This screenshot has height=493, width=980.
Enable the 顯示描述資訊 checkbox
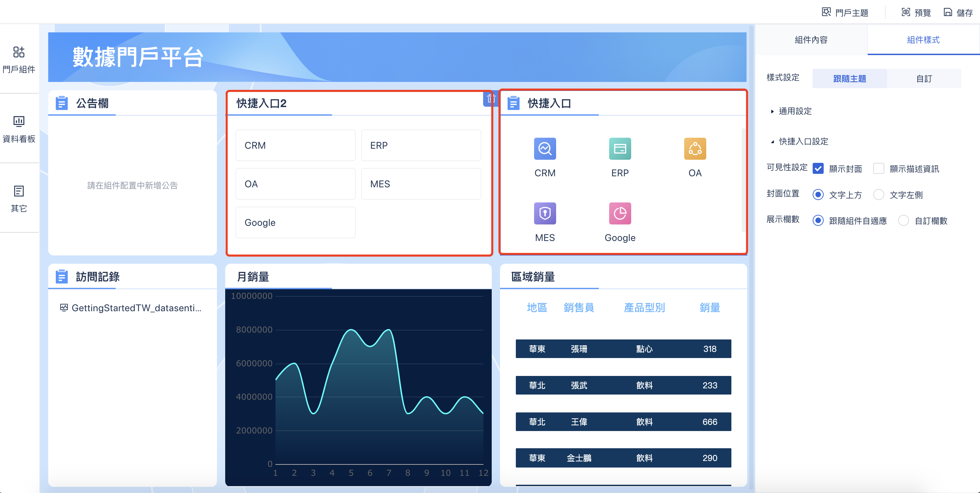click(878, 168)
